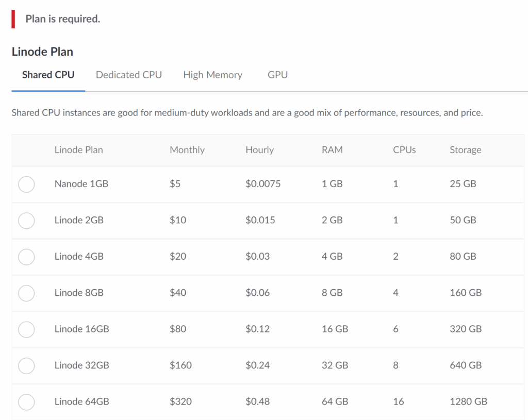This screenshot has width=528, height=420.
Task: Select the Linode 8GB plan radio button
Action: click(26, 293)
